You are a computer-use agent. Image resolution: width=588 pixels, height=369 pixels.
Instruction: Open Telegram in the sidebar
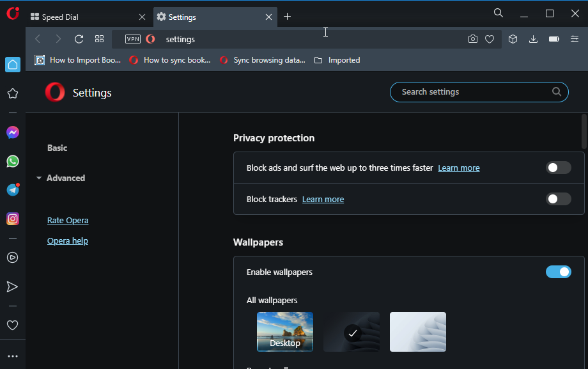coord(13,190)
